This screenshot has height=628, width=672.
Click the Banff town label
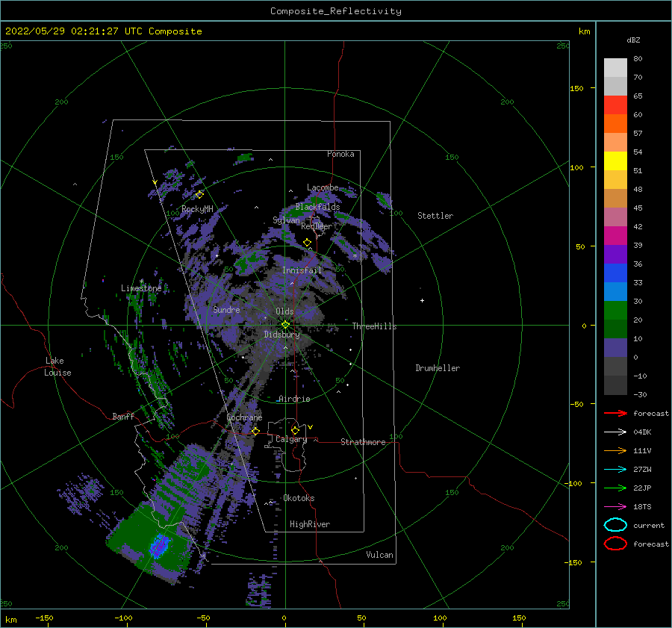coord(123,416)
